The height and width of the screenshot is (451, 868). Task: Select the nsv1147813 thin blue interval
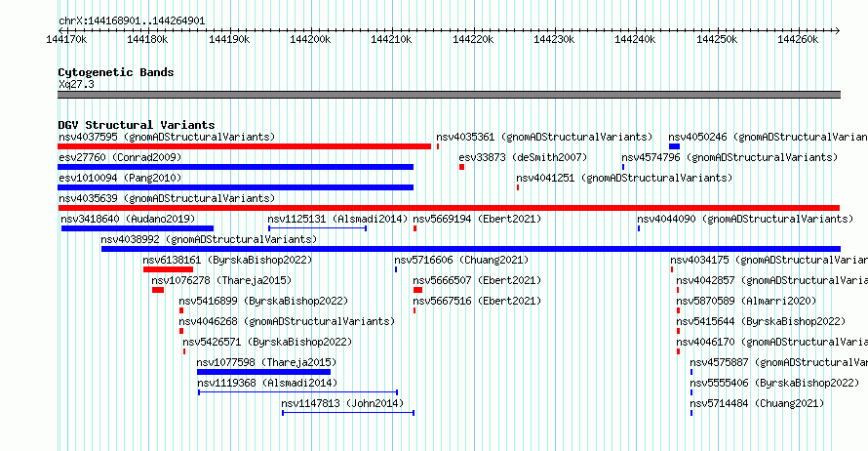coord(348,413)
